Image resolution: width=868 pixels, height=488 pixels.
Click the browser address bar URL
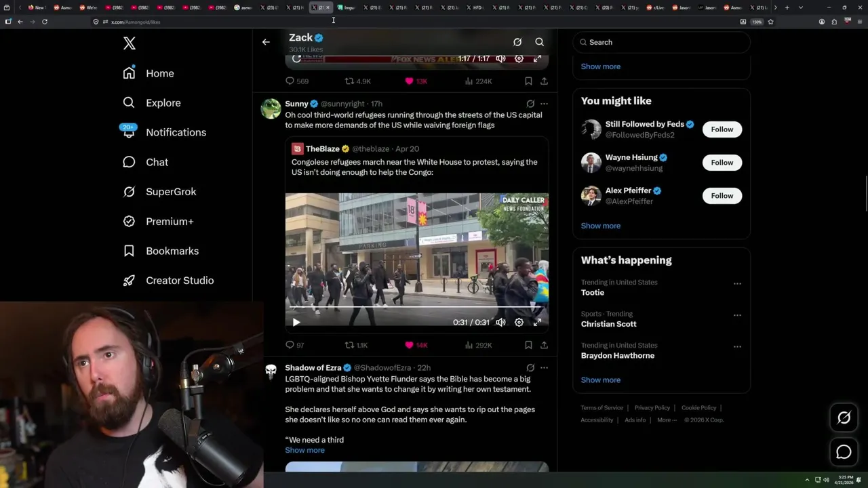pos(136,22)
